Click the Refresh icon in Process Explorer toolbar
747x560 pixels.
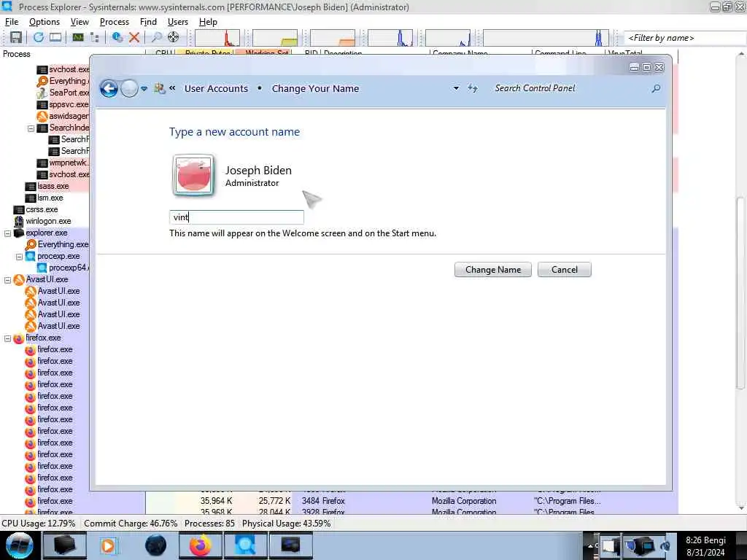coord(38,37)
